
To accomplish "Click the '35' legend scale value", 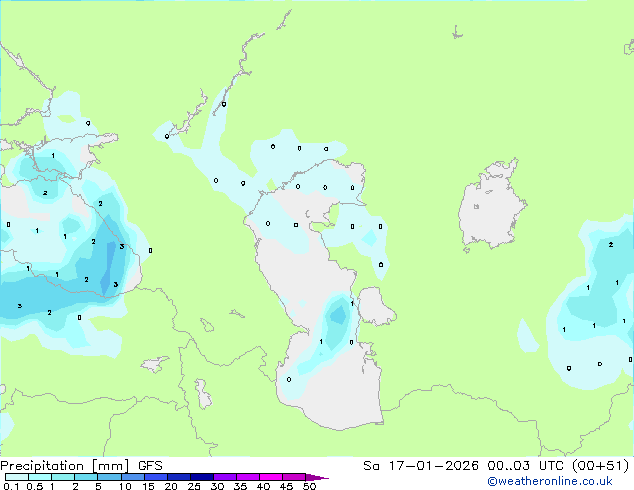I will point(240,486).
